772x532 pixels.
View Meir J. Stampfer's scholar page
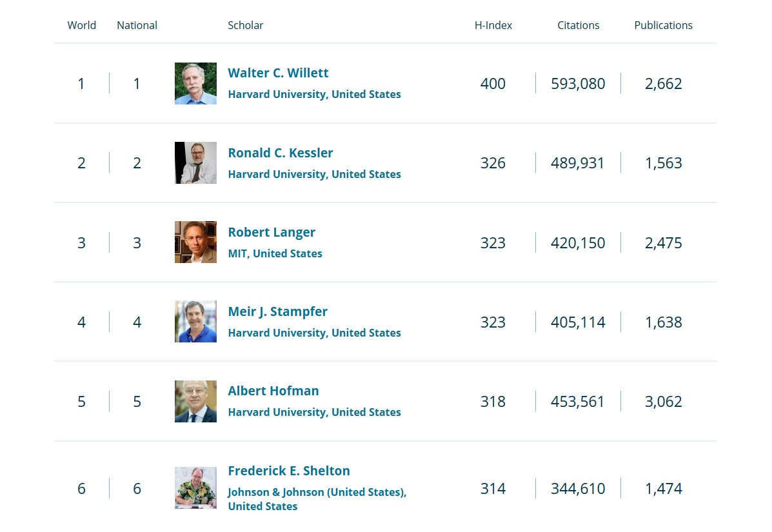(277, 311)
